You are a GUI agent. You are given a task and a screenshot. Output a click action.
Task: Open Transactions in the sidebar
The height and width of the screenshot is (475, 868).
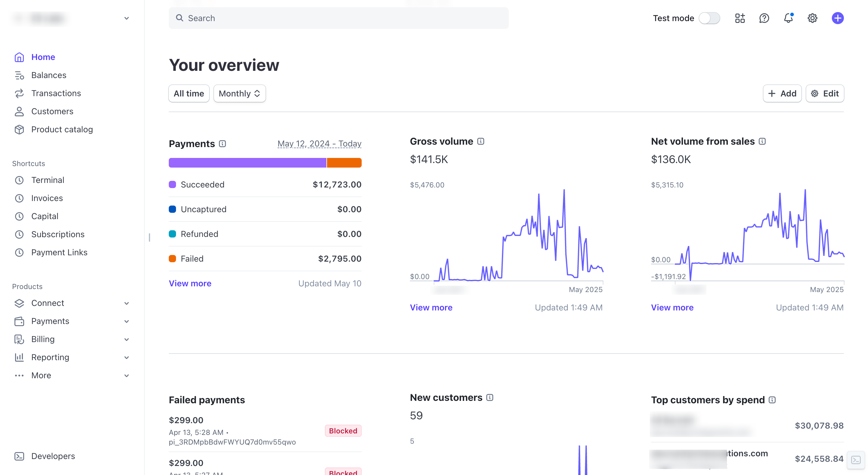tap(56, 93)
